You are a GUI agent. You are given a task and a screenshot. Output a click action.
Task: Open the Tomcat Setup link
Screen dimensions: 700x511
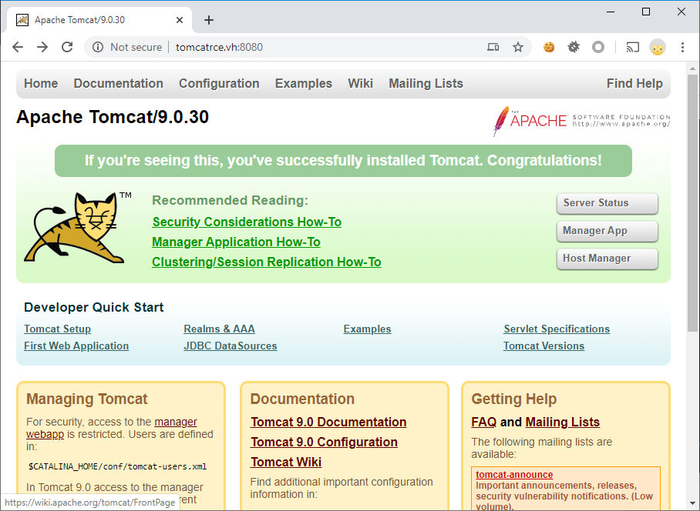(x=58, y=329)
